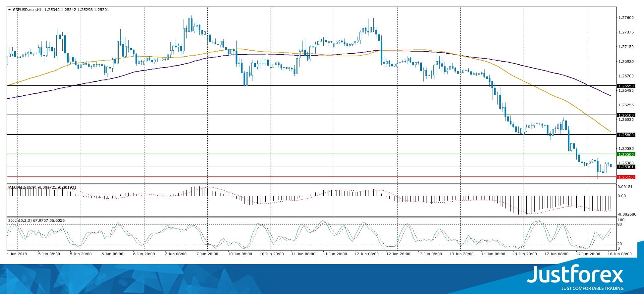The width and height of the screenshot is (644, 294).
Task: Click the Justforex logo
Action: [x=575, y=274]
